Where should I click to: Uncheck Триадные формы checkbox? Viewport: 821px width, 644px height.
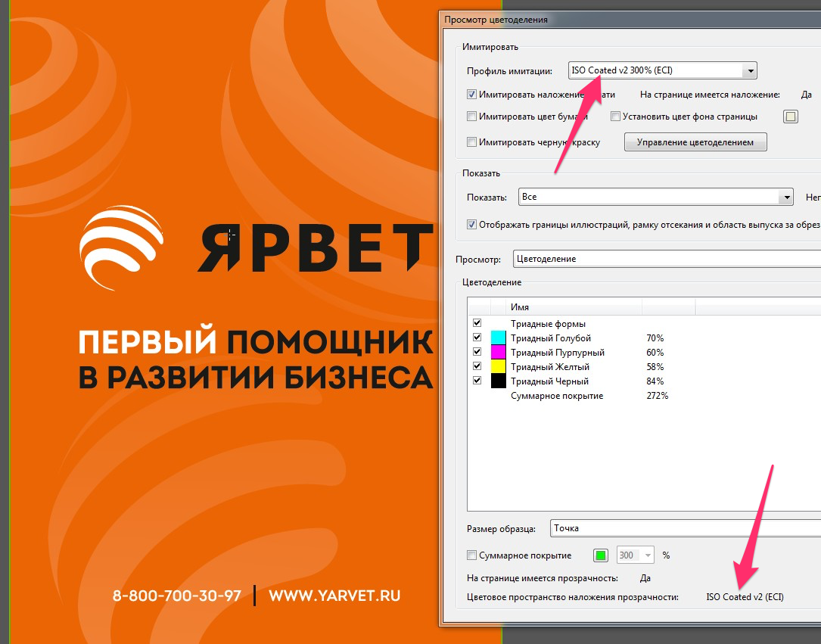pos(477,323)
